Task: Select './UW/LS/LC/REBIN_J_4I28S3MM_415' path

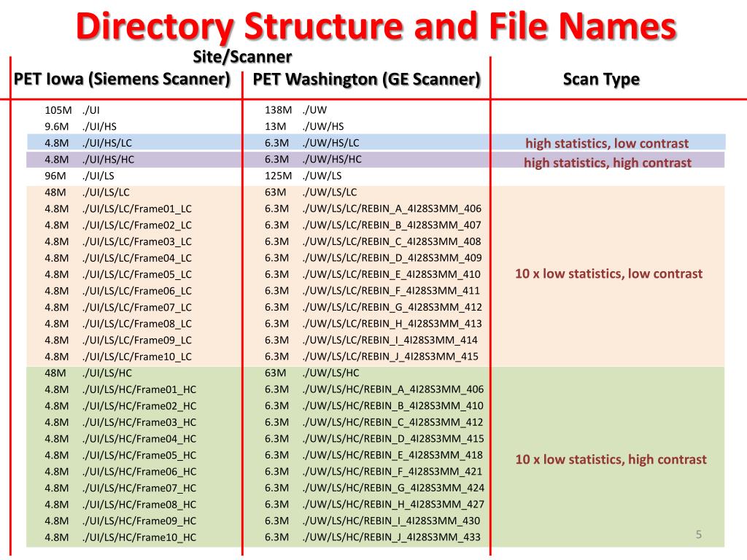Action: pyautogui.click(x=391, y=357)
